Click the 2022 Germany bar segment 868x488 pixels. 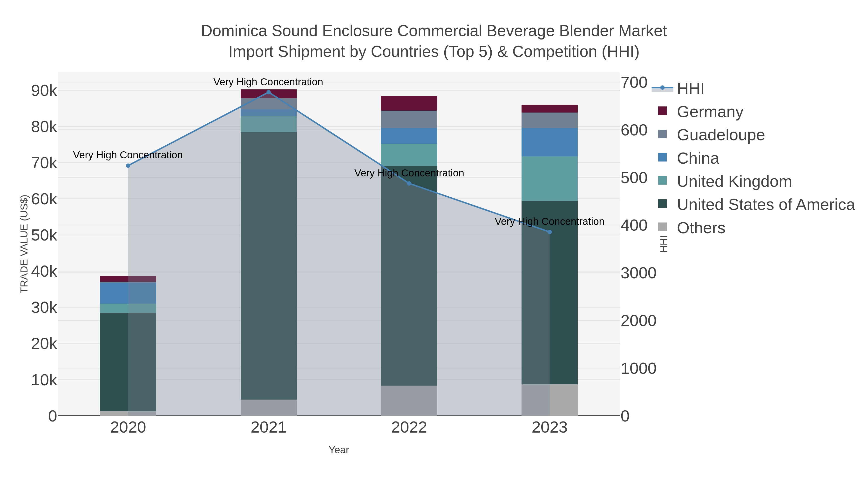(x=409, y=103)
